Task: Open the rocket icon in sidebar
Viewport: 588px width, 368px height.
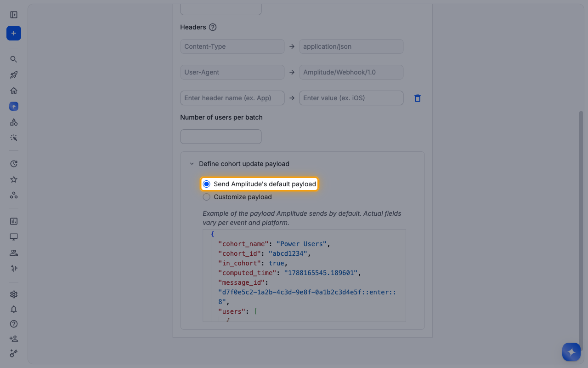Action: coord(14,75)
